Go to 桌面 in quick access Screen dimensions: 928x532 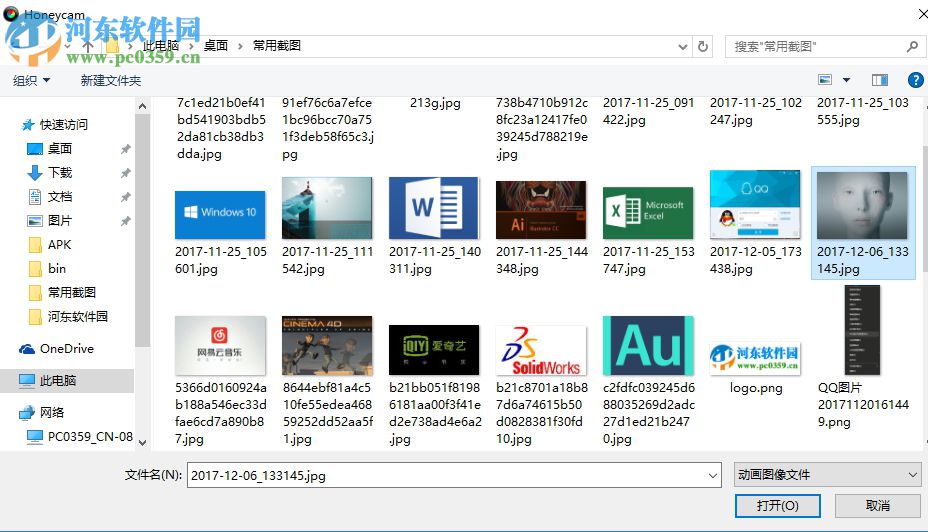[60, 149]
